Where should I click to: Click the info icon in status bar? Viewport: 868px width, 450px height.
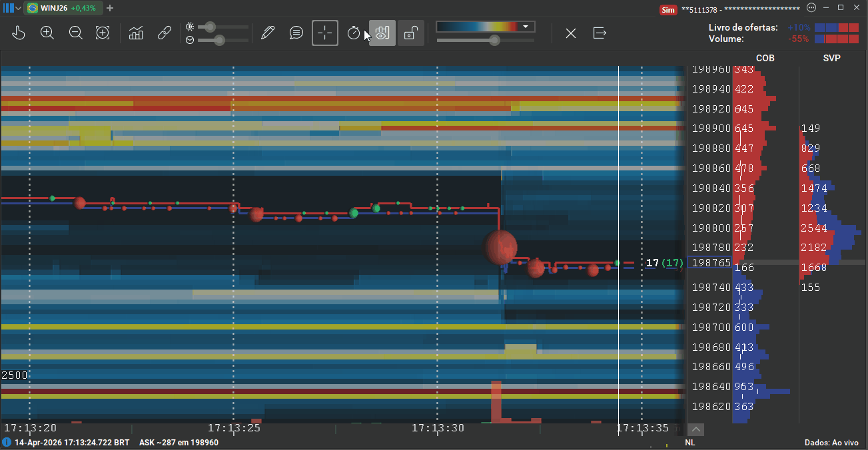tap(7, 442)
